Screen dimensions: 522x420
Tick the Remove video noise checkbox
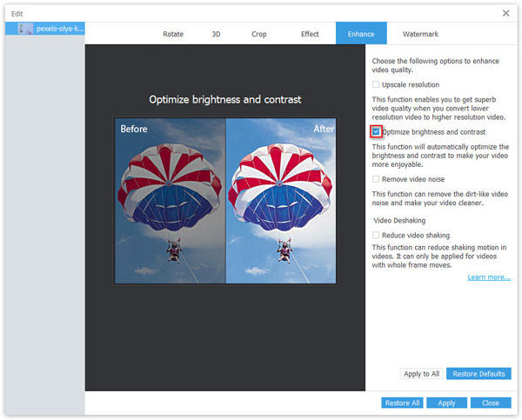(376, 179)
